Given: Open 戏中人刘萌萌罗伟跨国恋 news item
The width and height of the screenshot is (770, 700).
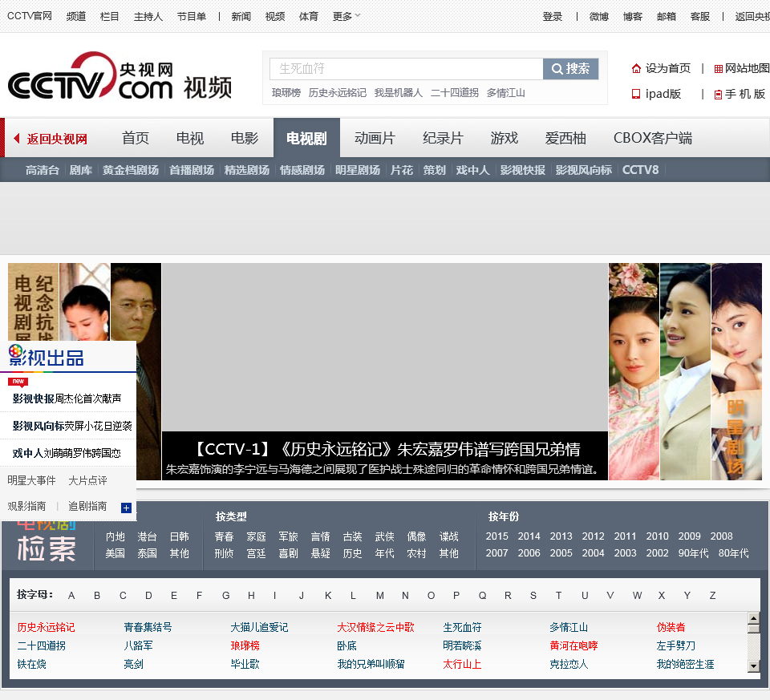Looking at the screenshot, I should tap(67, 453).
